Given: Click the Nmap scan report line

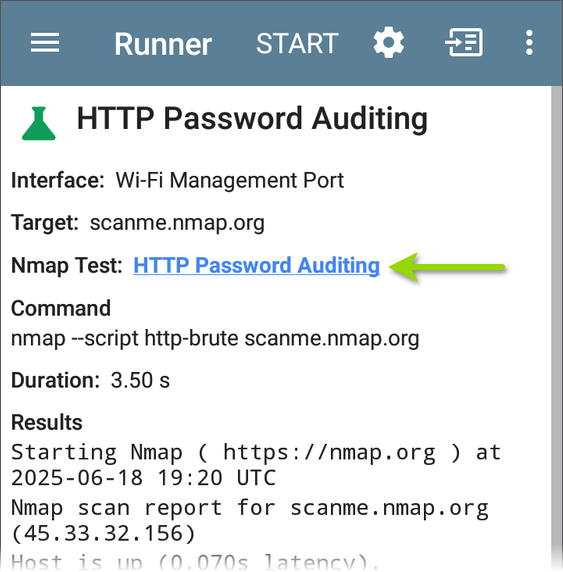Looking at the screenshot, I should click(250, 521).
